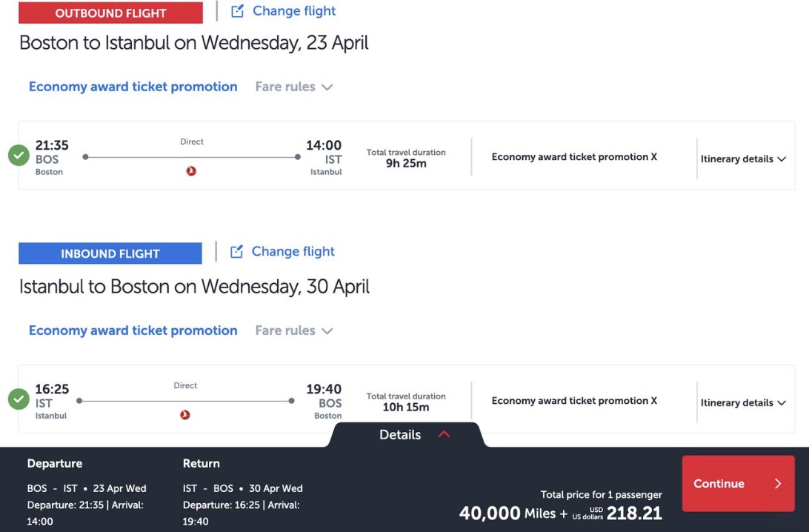The height and width of the screenshot is (532, 809).
Task: Click the Turkish Airlines logo on outbound flight path
Action: pos(190,170)
